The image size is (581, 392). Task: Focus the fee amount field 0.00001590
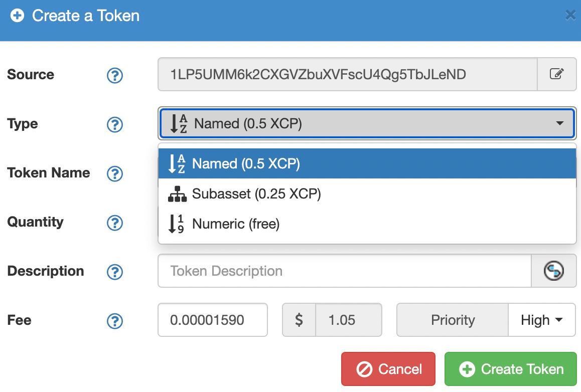(x=213, y=320)
